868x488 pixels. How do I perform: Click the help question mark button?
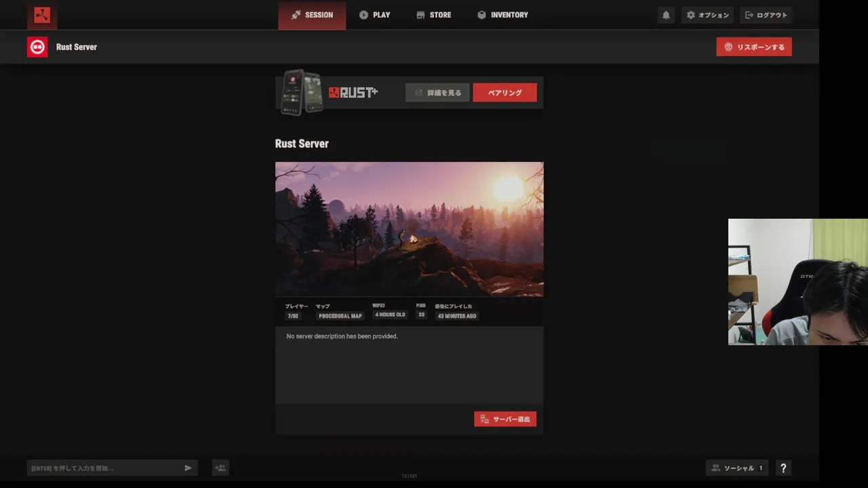[783, 468]
